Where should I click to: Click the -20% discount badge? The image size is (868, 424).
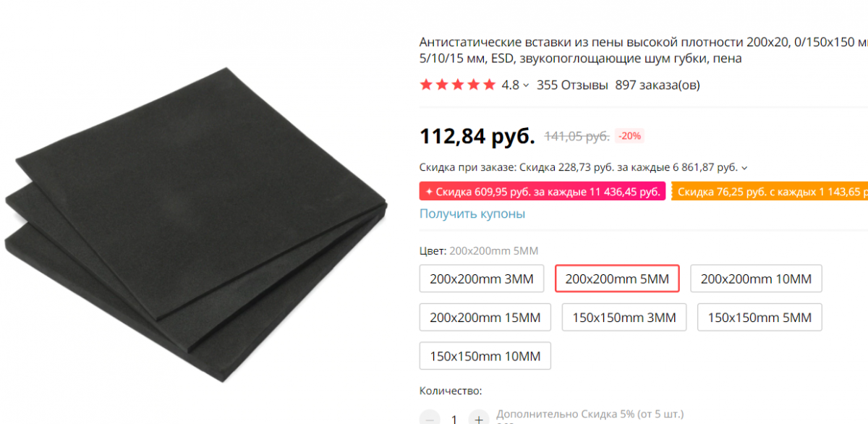[629, 135]
